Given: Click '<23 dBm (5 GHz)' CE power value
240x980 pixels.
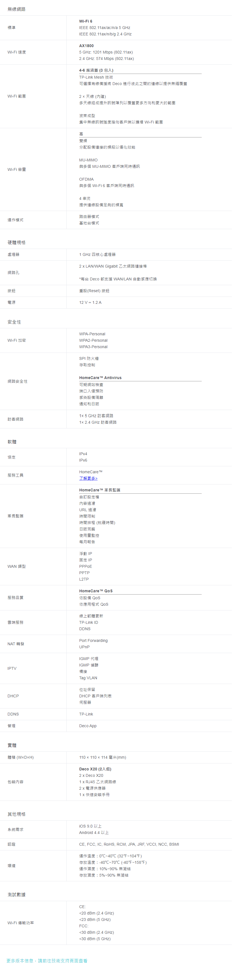Looking at the screenshot, I should coord(95,920).
